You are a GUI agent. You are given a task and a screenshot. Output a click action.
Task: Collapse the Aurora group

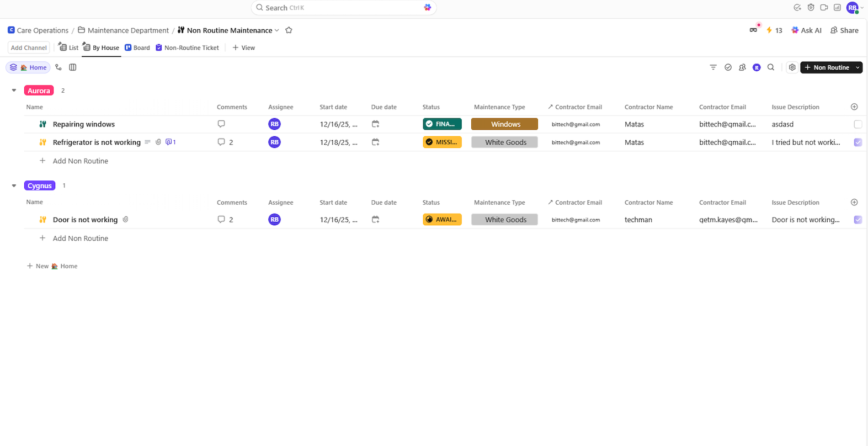14,91
